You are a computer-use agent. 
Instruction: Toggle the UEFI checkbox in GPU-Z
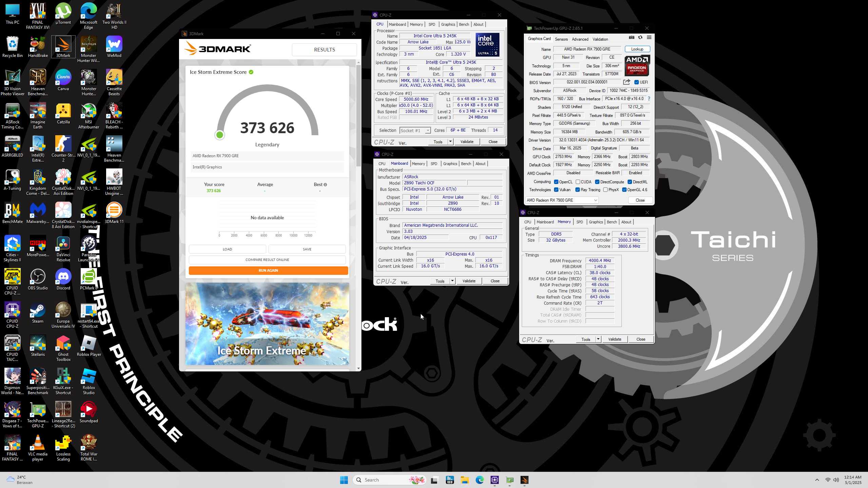point(636,82)
